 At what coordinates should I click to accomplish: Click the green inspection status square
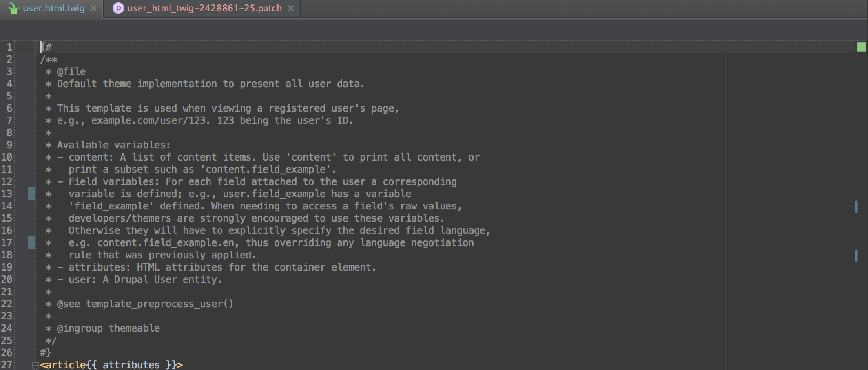(x=861, y=47)
